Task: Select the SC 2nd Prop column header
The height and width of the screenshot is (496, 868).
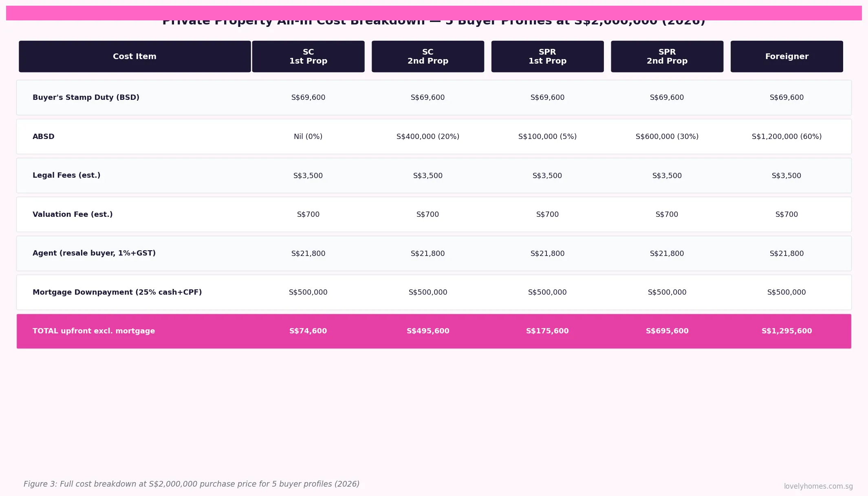Action: [428, 57]
